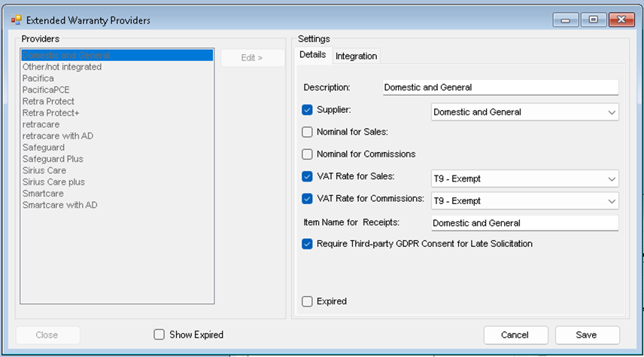Click the Extended Warranty Providers window icon
The image size is (644, 357).
click(x=16, y=20)
